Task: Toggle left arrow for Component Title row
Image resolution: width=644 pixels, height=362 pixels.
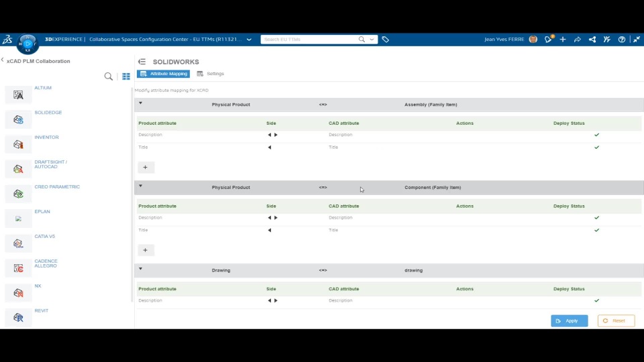Action: click(x=270, y=230)
